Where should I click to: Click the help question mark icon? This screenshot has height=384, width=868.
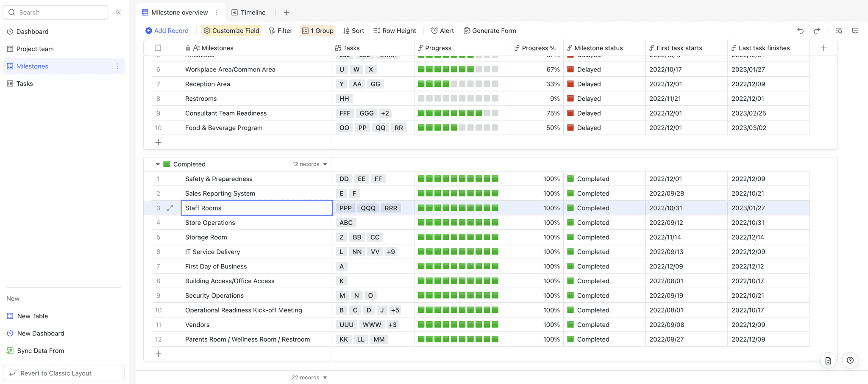[850, 360]
